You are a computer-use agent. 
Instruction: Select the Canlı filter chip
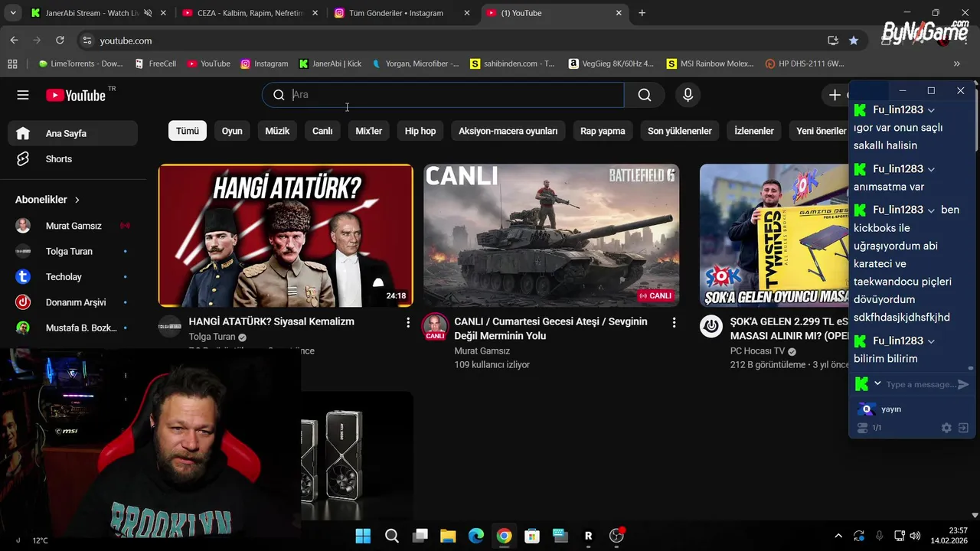pos(322,131)
